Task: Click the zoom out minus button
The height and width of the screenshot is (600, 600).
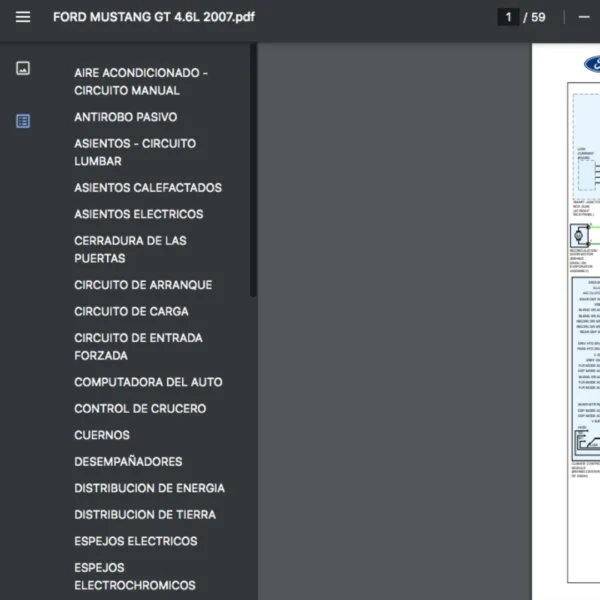Action: [584, 17]
